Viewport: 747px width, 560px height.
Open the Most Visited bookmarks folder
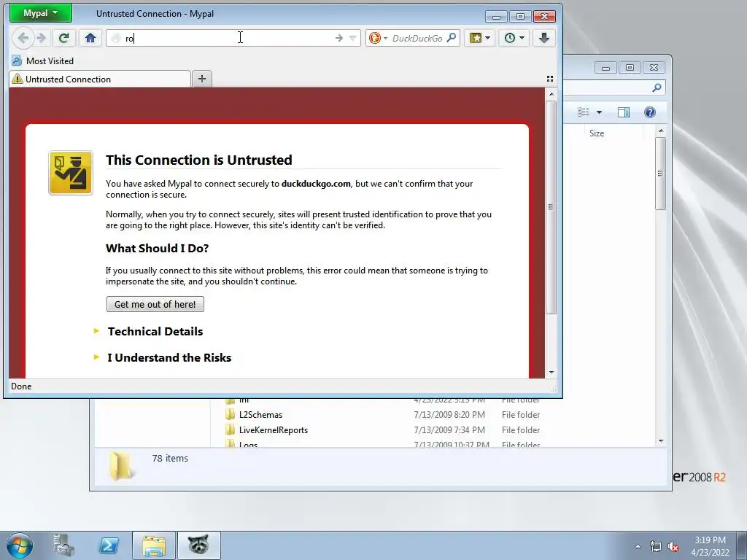pyautogui.click(x=42, y=61)
